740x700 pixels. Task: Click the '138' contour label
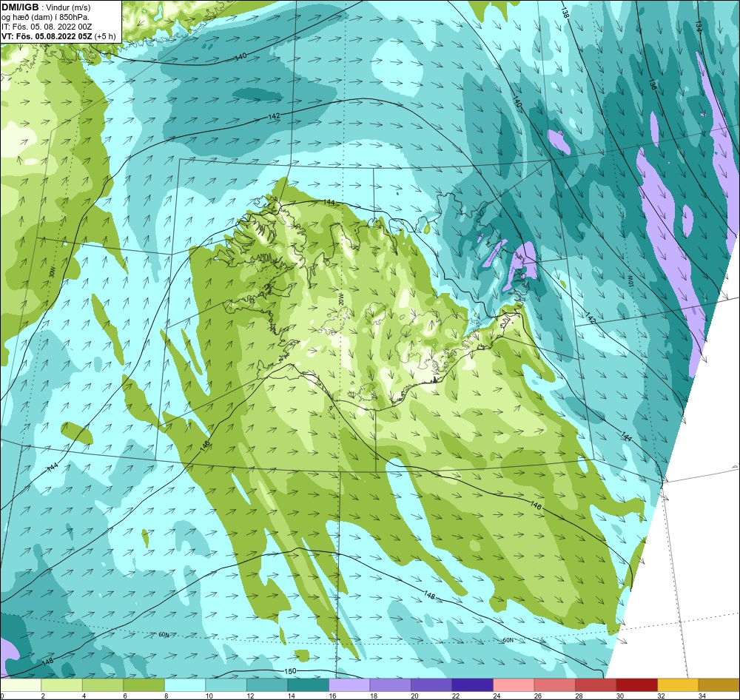coord(565,13)
